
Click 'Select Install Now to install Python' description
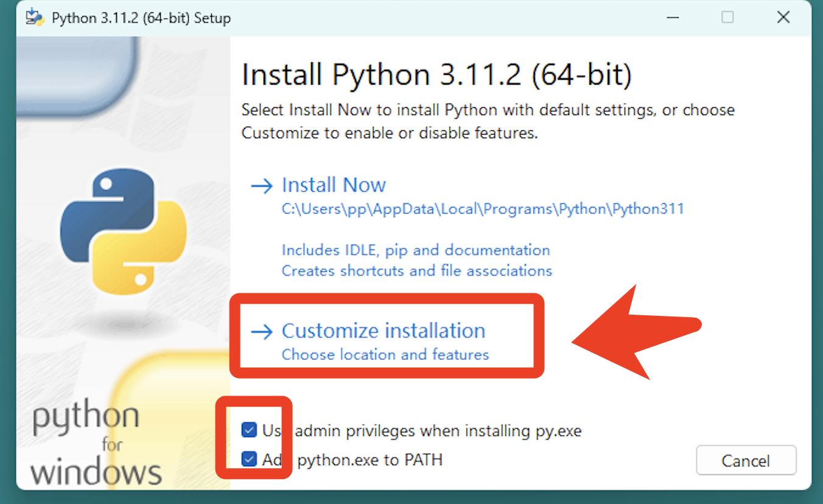488,121
